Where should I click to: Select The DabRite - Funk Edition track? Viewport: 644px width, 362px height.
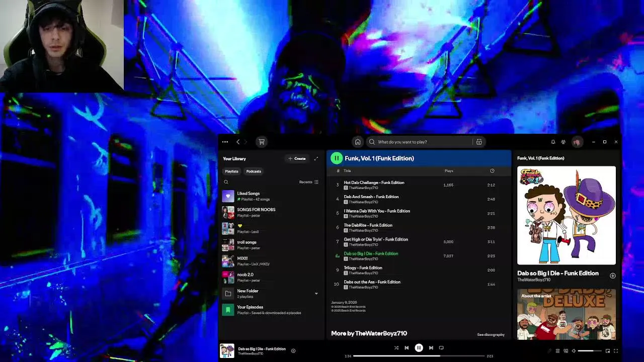coord(419,227)
